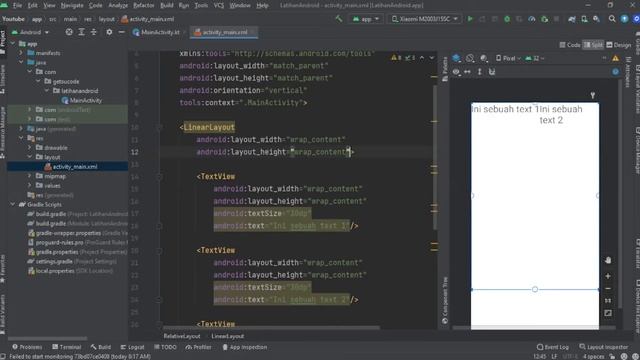Click horizontal expand arrows in design toolbar

[x=467, y=72]
